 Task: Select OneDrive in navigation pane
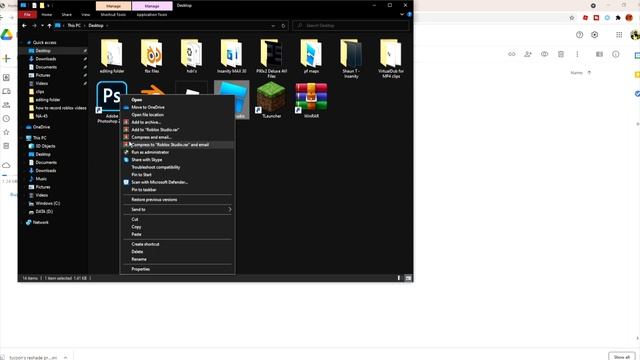click(x=41, y=127)
